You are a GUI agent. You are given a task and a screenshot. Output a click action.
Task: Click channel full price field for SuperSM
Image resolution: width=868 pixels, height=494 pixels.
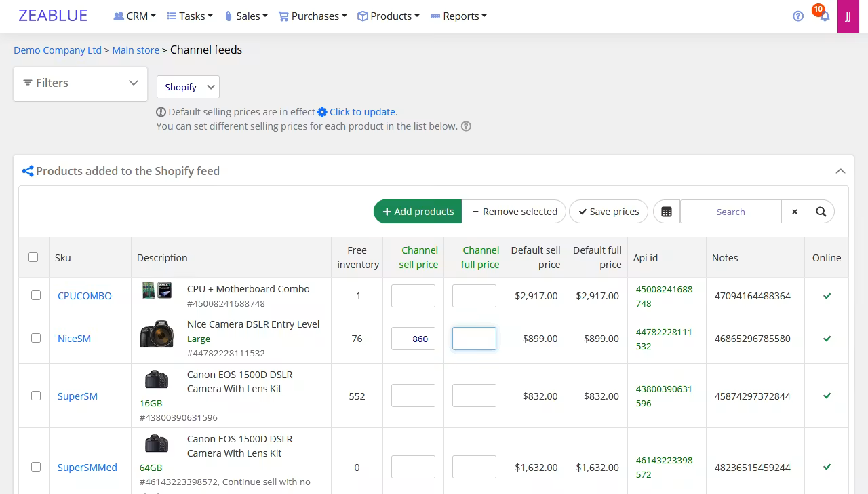[474, 396]
